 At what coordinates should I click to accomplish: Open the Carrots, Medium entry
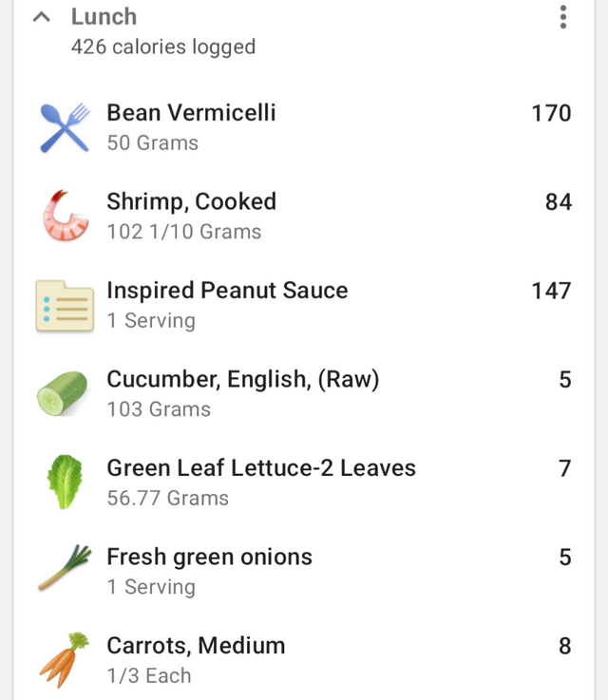click(x=304, y=658)
